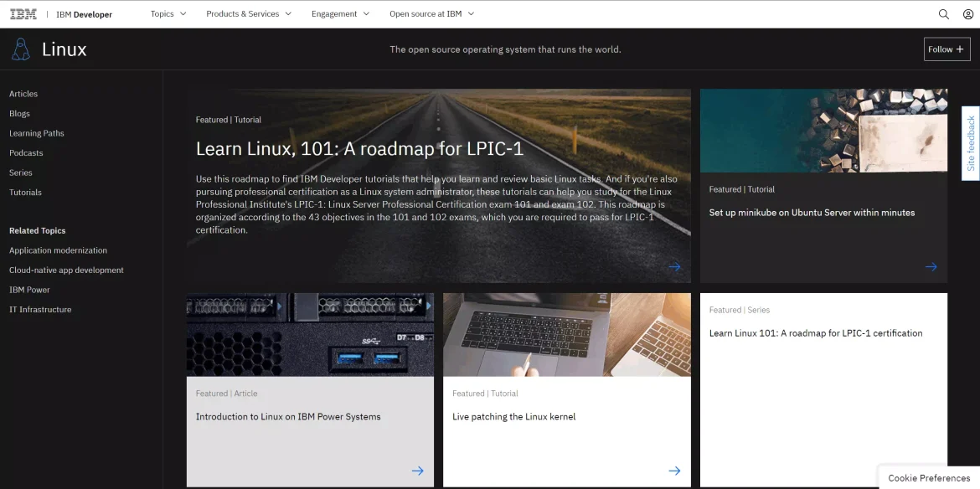Open the search magnifier icon
Viewport: 980px width, 489px height.
pyautogui.click(x=944, y=13)
